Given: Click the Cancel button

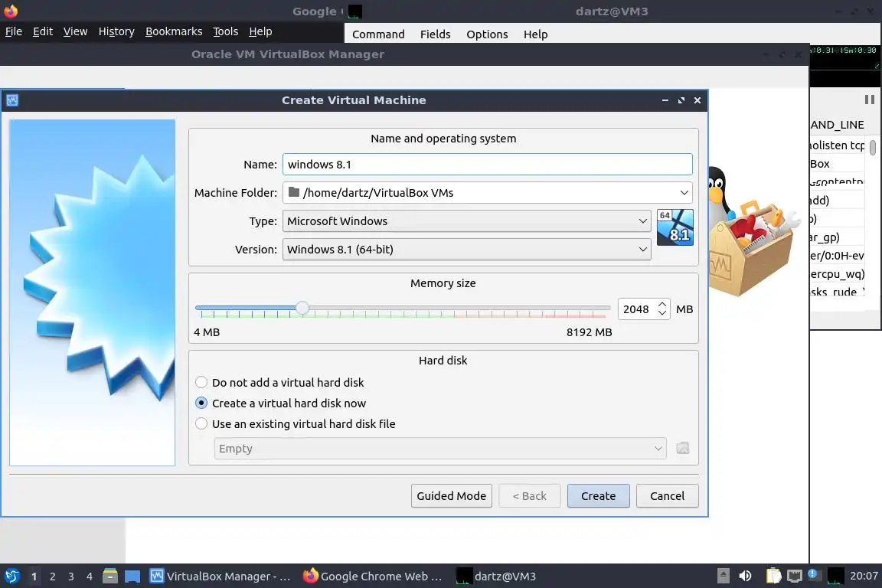Looking at the screenshot, I should tap(667, 495).
